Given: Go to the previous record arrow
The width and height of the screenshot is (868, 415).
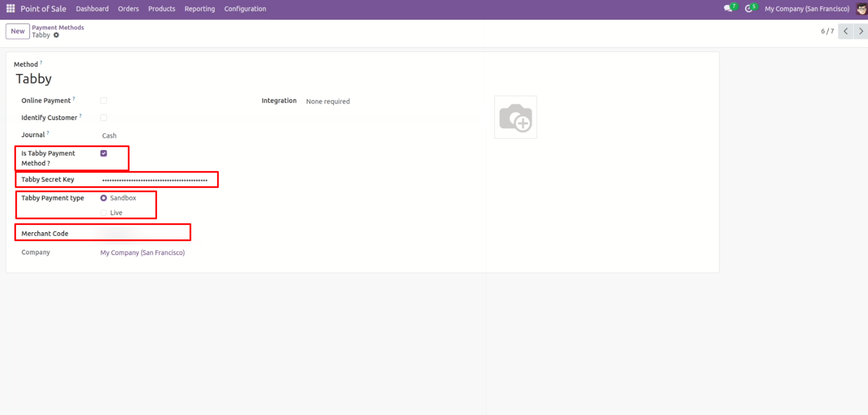Looking at the screenshot, I should point(846,31).
